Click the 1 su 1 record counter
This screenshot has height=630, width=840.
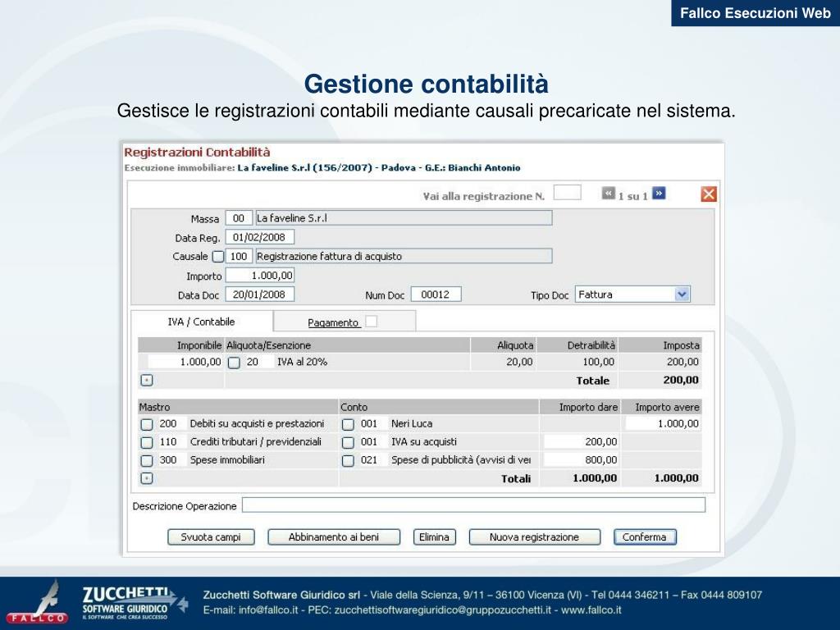coord(632,197)
